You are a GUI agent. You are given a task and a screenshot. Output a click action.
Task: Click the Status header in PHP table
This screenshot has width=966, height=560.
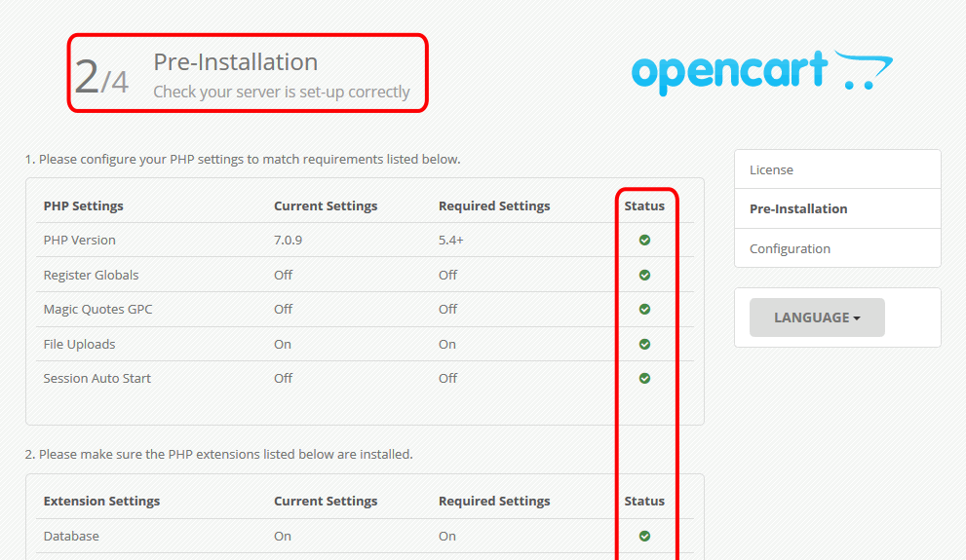pyautogui.click(x=644, y=206)
